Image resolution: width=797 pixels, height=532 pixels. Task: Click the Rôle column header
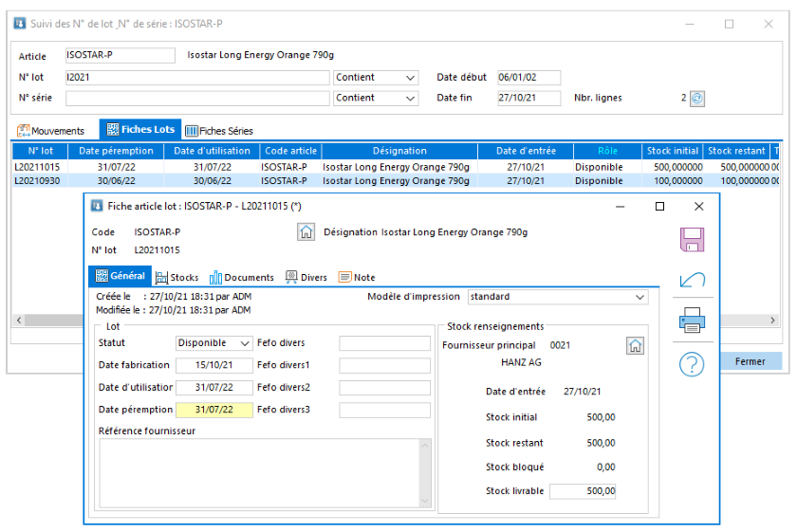(x=608, y=151)
